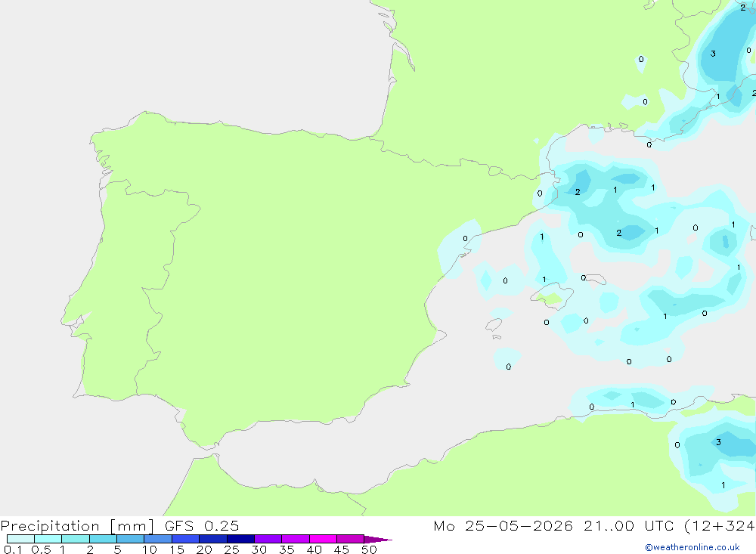Click the Ibiza island outline
This screenshot has width=756, height=554.
click(494, 324)
